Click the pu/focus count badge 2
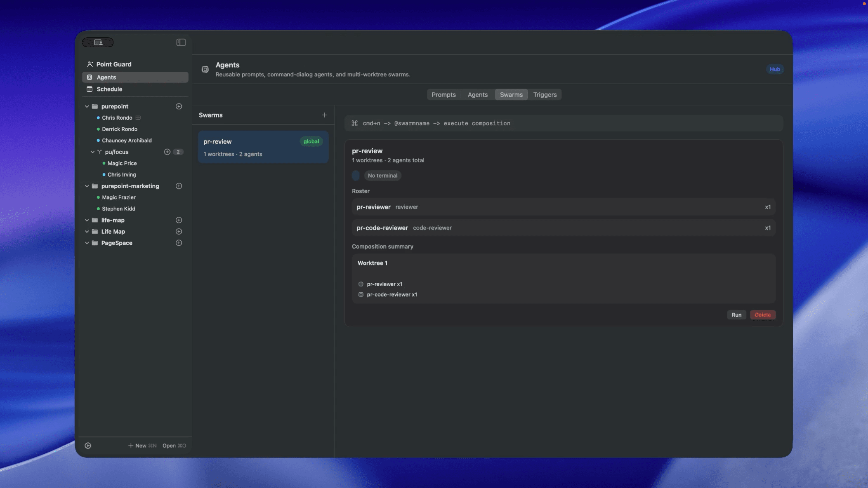The width and height of the screenshot is (868, 488). (178, 152)
